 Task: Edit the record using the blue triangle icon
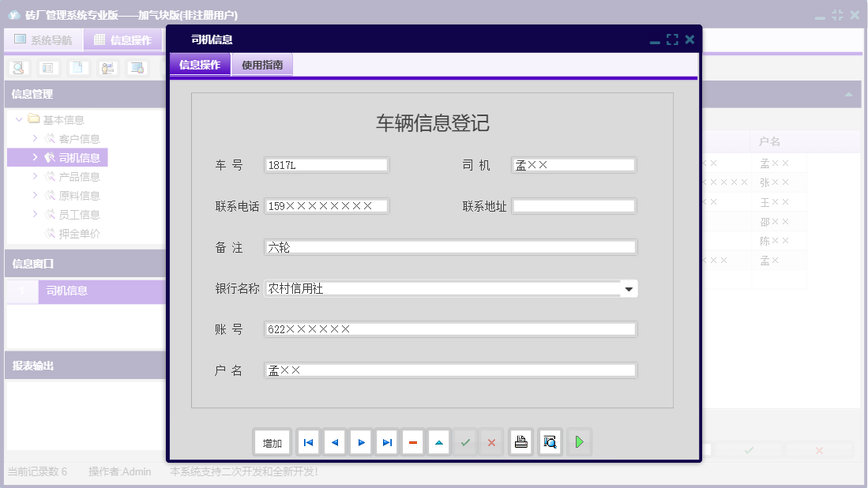click(438, 442)
